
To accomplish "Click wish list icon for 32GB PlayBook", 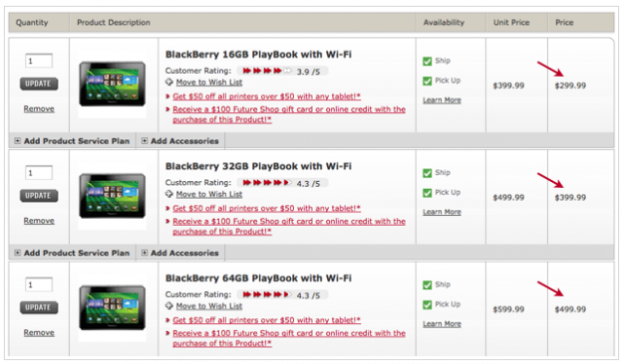I will click(x=169, y=194).
